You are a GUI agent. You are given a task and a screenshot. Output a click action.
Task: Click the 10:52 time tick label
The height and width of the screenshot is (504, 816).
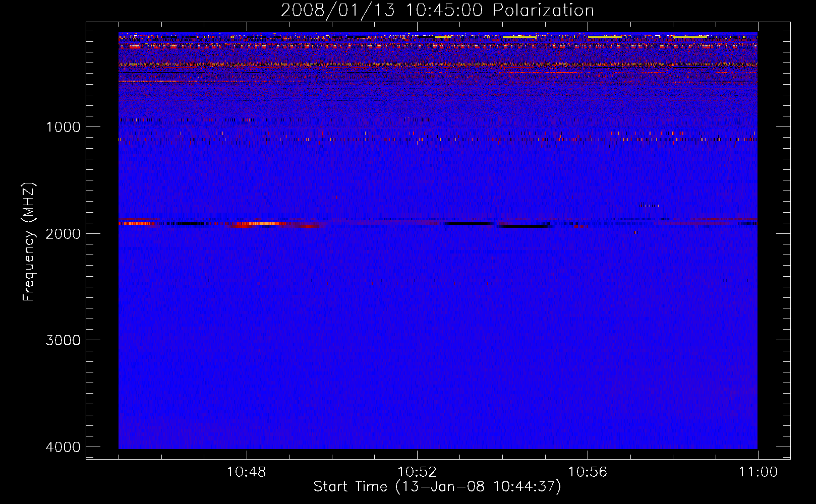pos(417,472)
